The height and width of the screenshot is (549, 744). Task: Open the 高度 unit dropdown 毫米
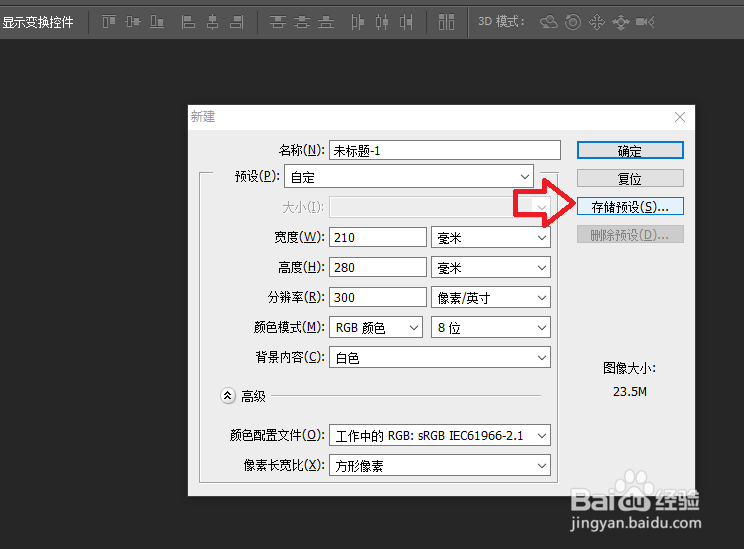(x=491, y=268)
